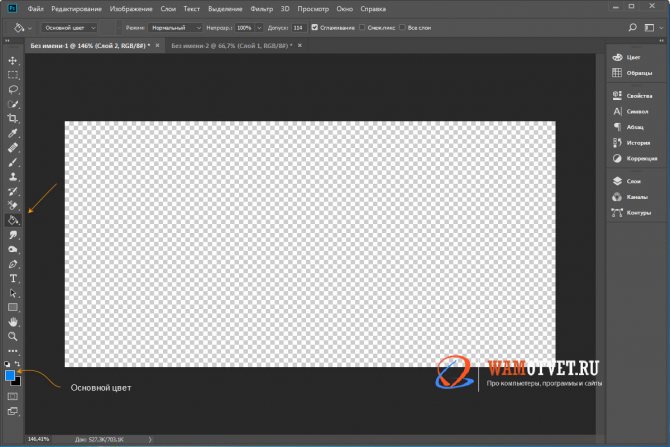Open the Edit Toolbar three-dots button
Image resolution: width=670 pixels, height=447 pixels.
coord(13,351)
